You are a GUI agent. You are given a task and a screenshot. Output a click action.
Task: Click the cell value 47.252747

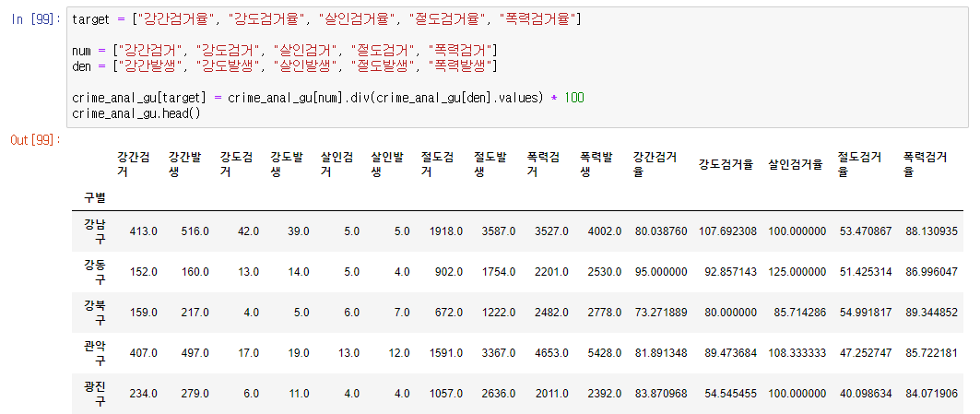point(865,353)
